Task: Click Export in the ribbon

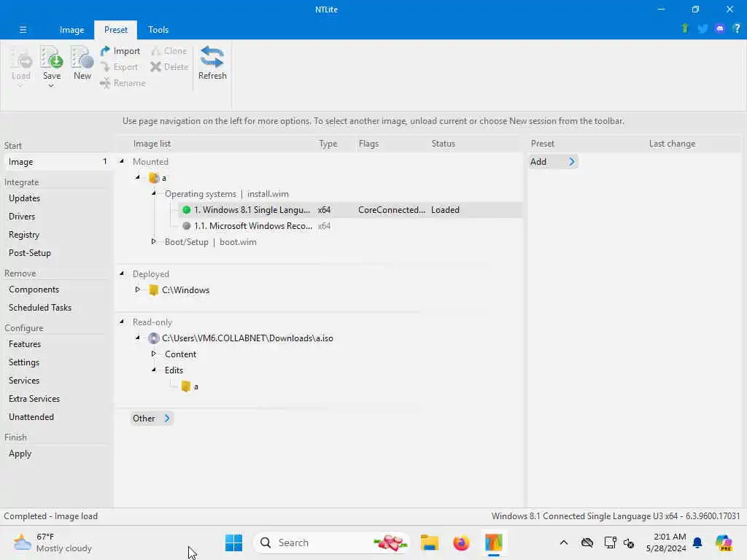Action: pos(120,67)
